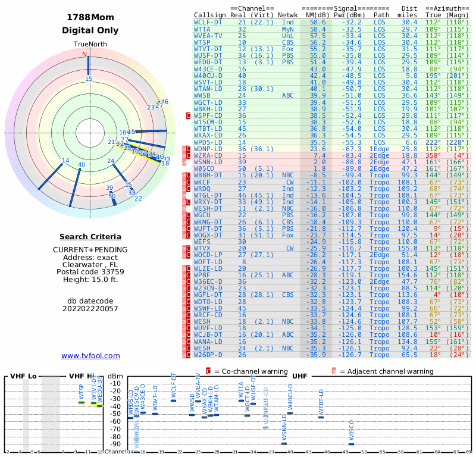Click the Adjacent channel warning legend icon
This screenshot has height=457, width=476.
pyautogui.click(x=334, y=371)
